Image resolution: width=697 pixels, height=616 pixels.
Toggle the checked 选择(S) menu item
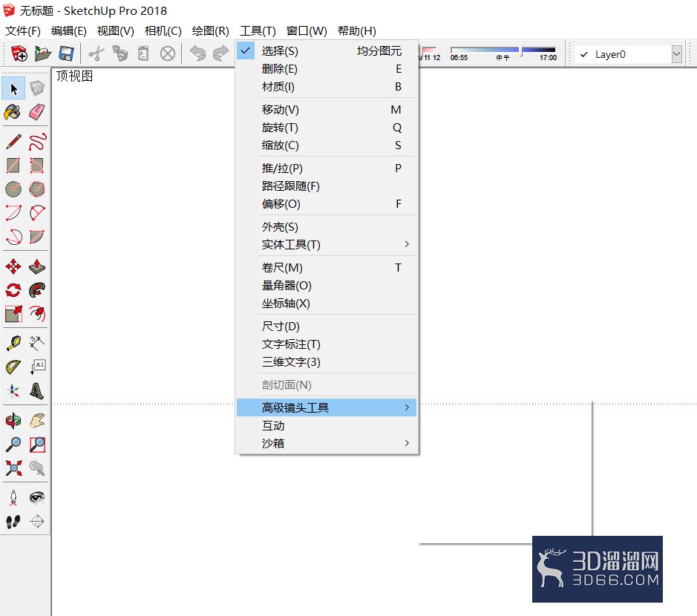(x=327, y=51)
